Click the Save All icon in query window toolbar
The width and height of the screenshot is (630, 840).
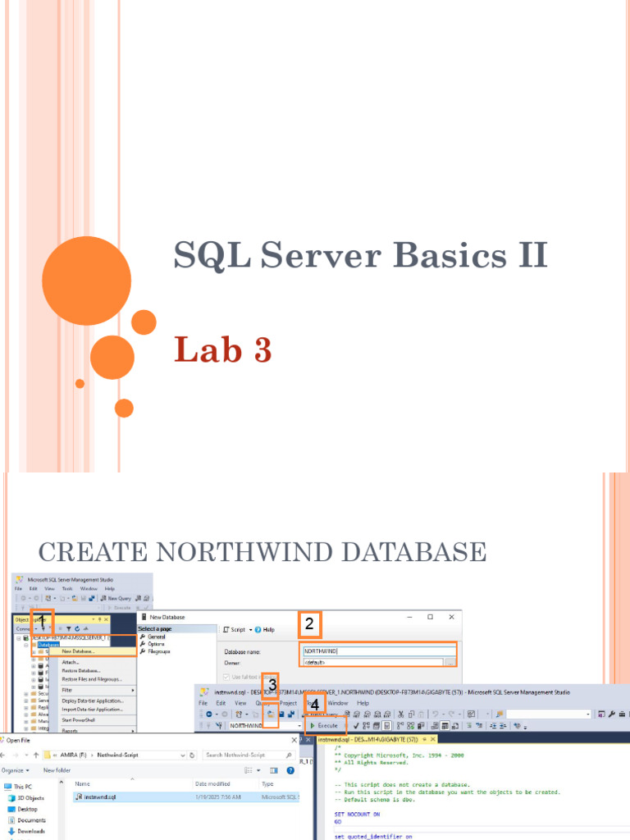tap(291, 714)
